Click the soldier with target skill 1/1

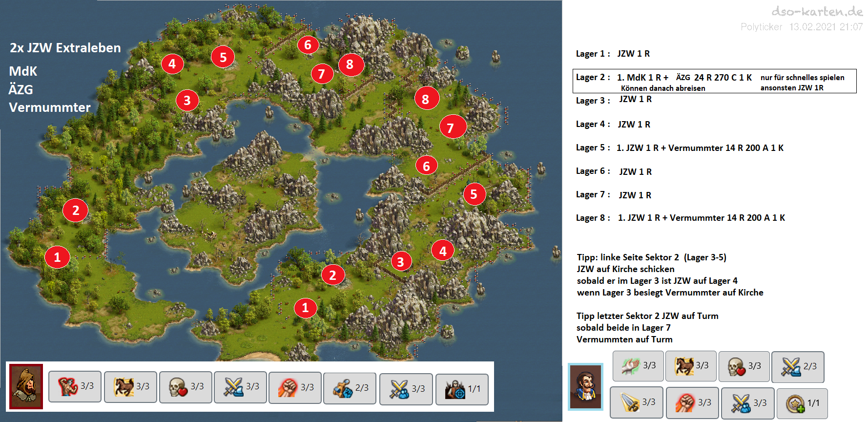pos(461,389)
